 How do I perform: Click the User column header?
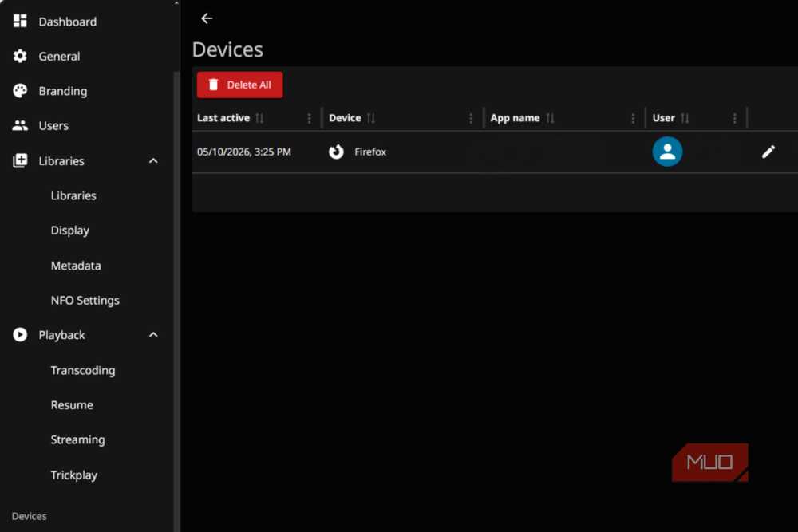coord(663,118)
